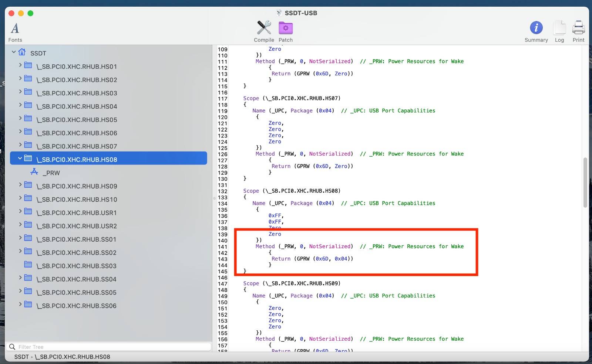This screenshot has width=592, height=364.
Task: Collapse the SSDT root tree node
Action: tap(14, 52)
